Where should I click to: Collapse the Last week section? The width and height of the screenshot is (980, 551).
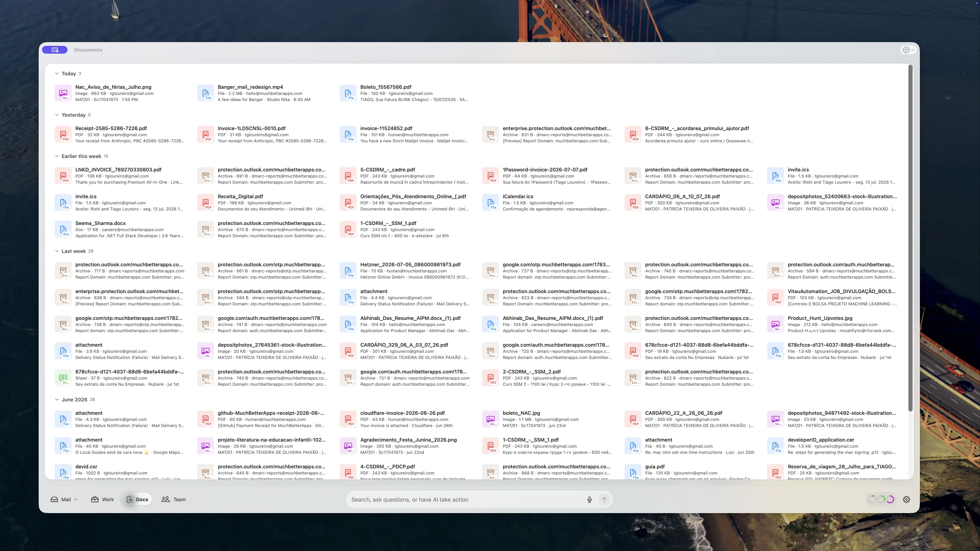tap(57, 251)
